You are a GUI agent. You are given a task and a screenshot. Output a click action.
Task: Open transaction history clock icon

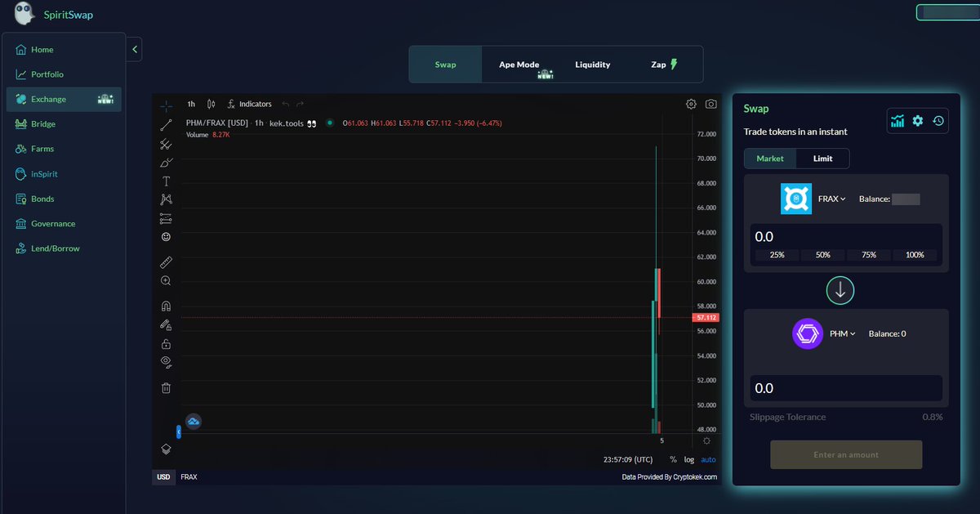point(938,121)
